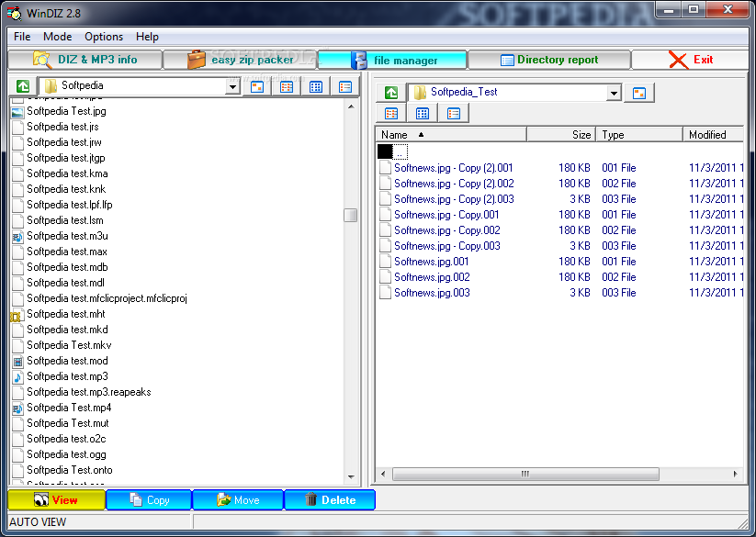Click the Softpedia test.mp3 music note icon
This screenshot has height=537, width=756.
[x=17, y=377]
